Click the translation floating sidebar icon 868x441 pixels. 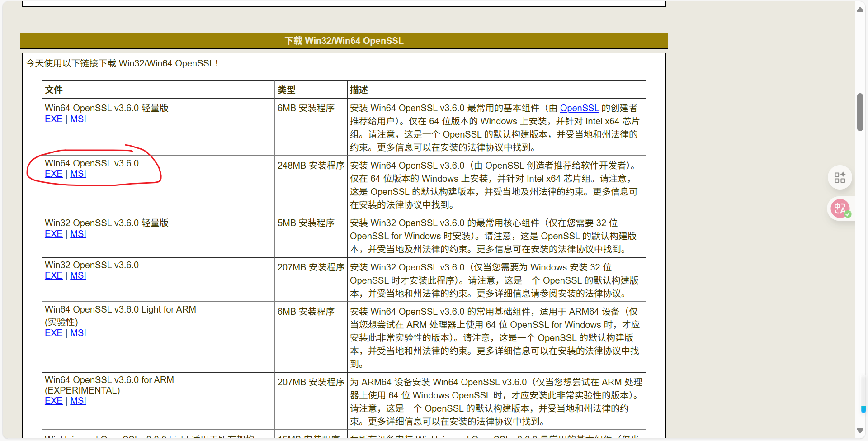coord(840,209)
